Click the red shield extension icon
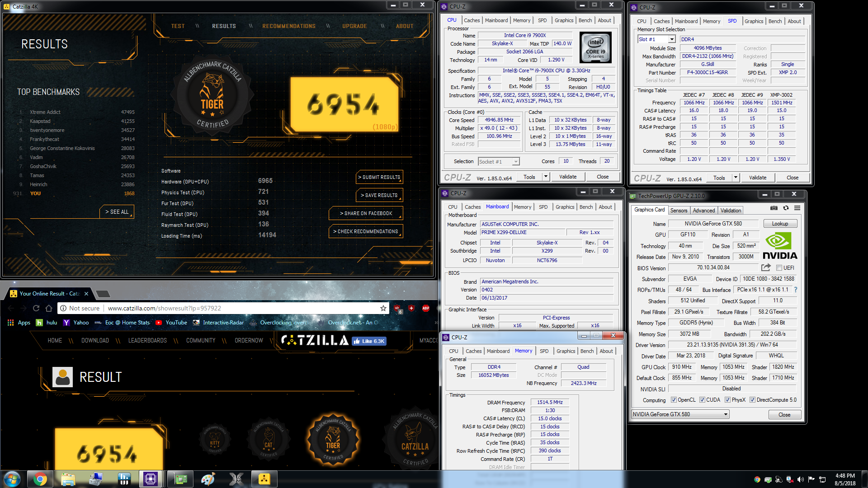This screenshot has width=868, height=488. 411,308
